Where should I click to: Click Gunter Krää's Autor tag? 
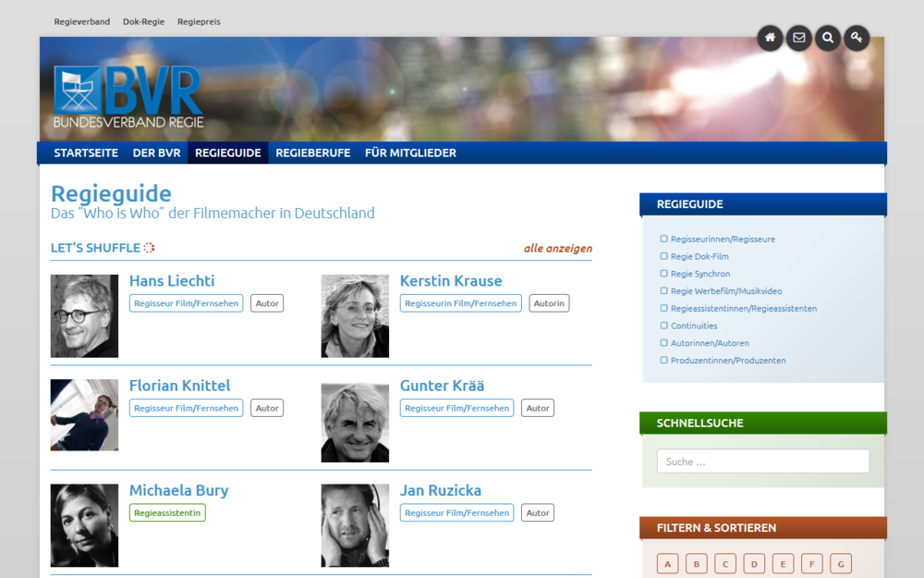pos(538,408)
